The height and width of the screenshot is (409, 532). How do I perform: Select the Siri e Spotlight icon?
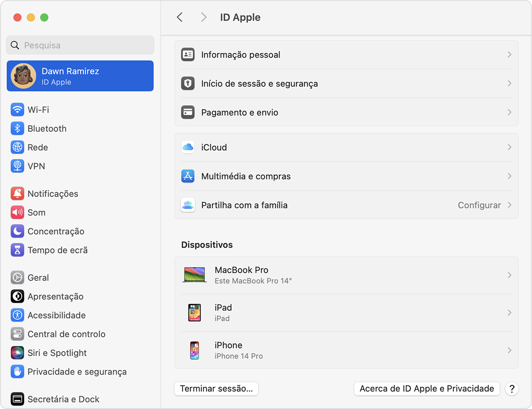tap(17, 353)
